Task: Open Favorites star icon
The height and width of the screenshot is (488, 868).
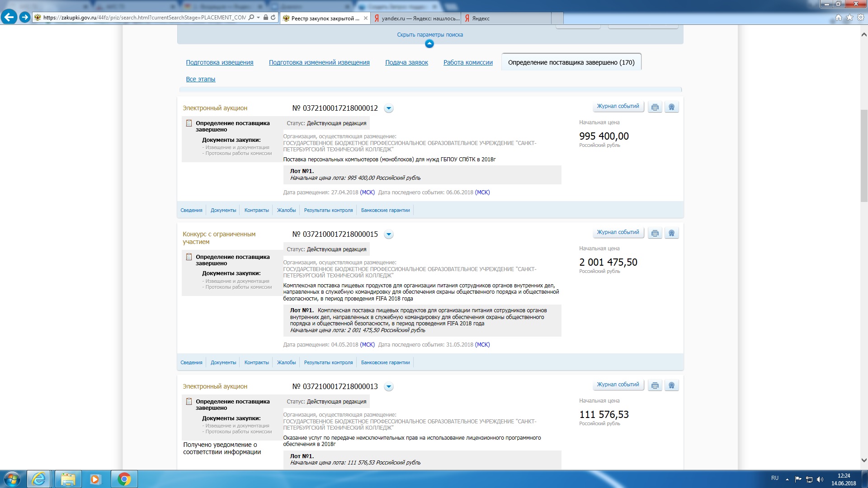Action: point(849,18)
